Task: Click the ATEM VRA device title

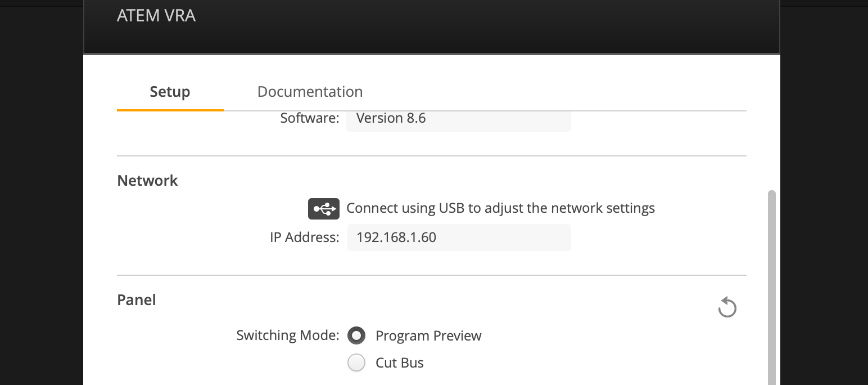Action: coord(156,16)
